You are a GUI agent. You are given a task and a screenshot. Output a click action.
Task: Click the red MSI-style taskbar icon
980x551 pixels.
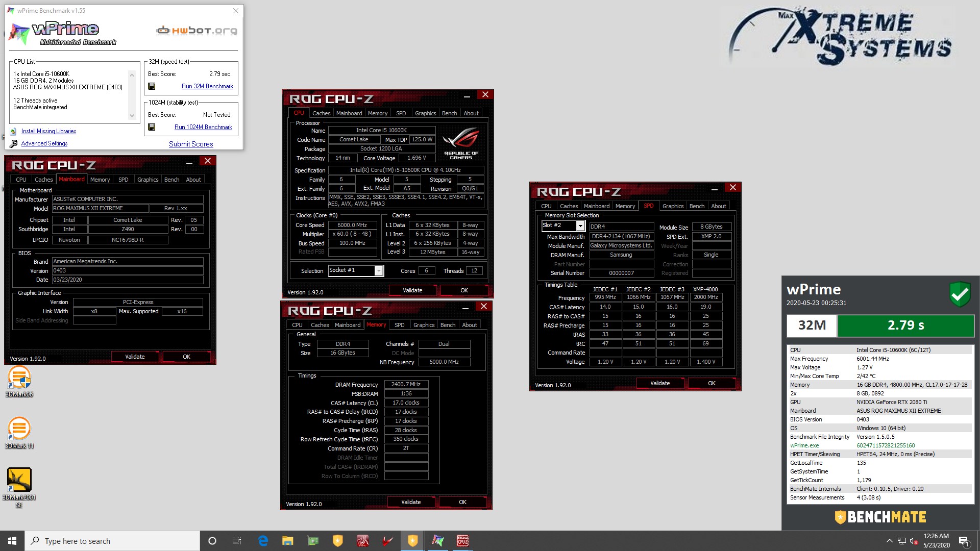[x=363, y=541]
